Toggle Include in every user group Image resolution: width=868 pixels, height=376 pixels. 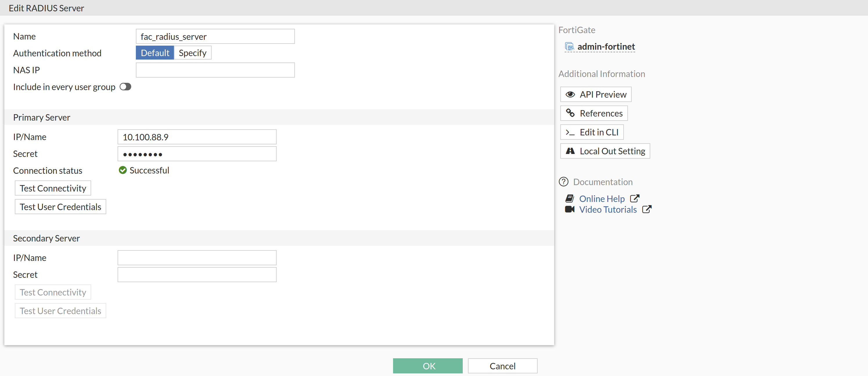125,87
